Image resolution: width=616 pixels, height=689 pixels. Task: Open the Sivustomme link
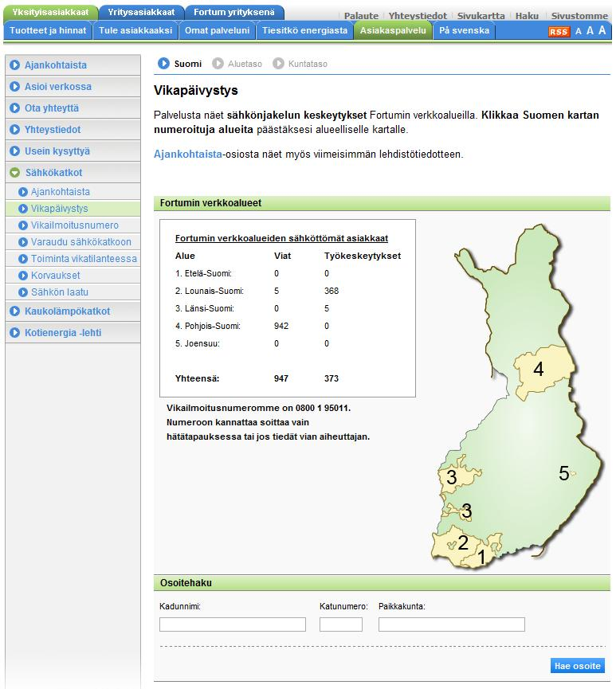[x=579, y=16]
